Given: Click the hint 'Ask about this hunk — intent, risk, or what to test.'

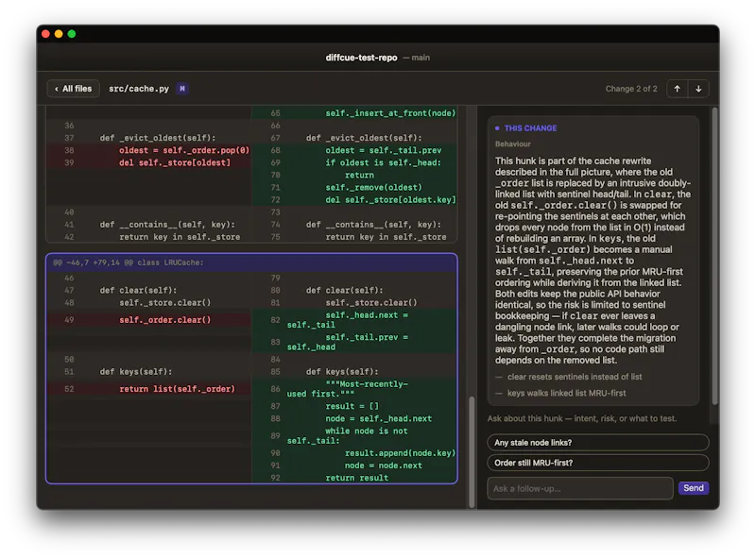Looking at the screenshot, I should (582, 418).
